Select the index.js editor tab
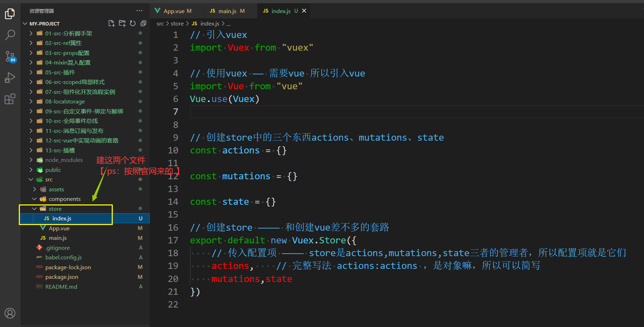The width and height of the screenshot is (644, 327). 284,11
